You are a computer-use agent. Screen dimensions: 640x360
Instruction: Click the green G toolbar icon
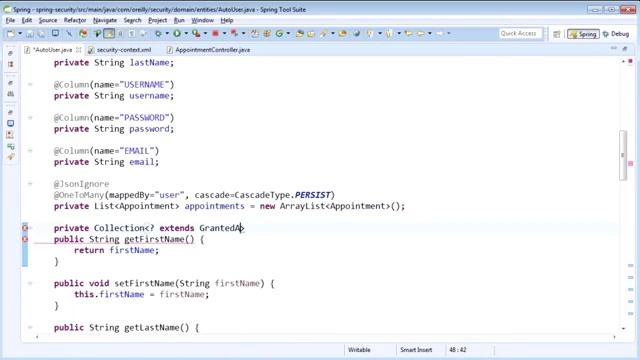[x=280, y=34]
